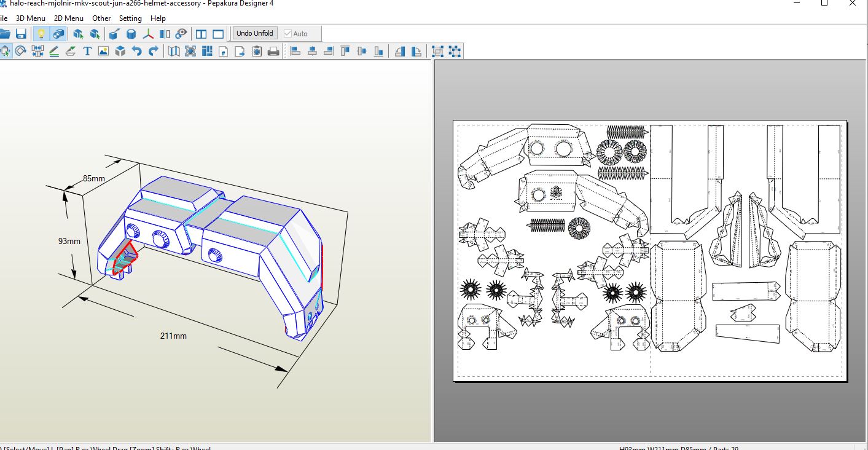The width and height of the screenshot is (868, 450).
Task: Open the 2D Menu
Action: tap(68, 18)
